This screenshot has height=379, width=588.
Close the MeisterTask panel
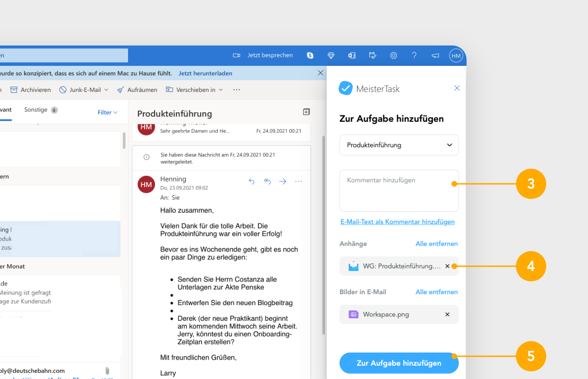(457, 88)
